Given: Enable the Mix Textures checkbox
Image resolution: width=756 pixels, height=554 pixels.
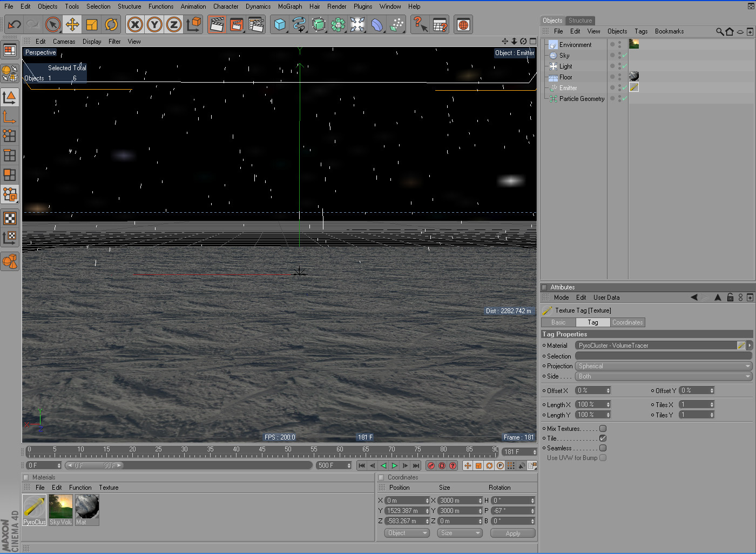Looking at the screenshot, I should (x=603, y=429).
